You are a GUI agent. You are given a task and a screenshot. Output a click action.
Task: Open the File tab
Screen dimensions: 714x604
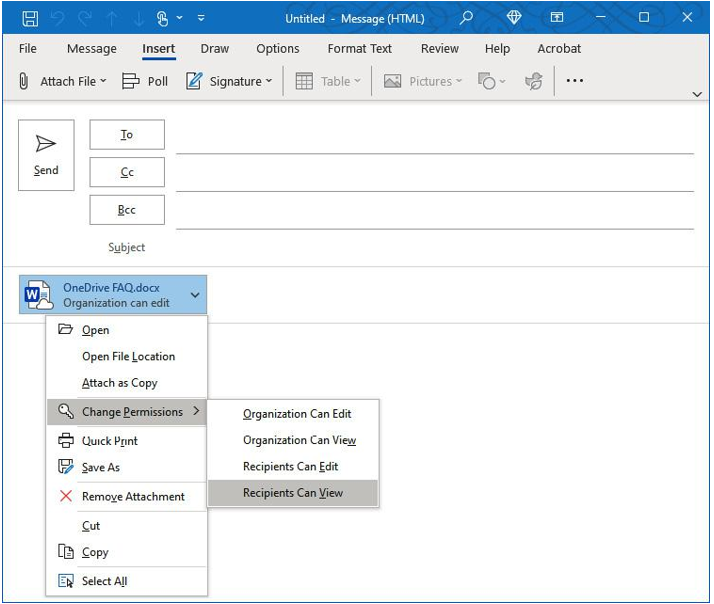click(x=28, y=48)
